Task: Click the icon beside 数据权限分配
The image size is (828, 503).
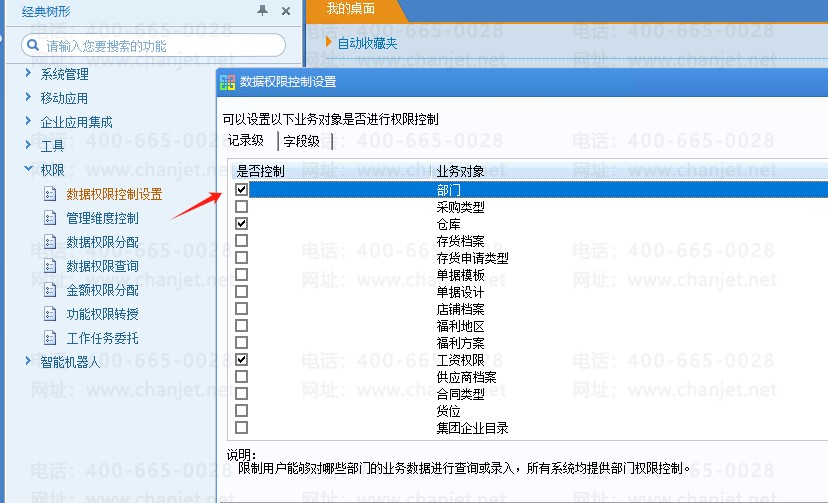Action: coord(50,242)
